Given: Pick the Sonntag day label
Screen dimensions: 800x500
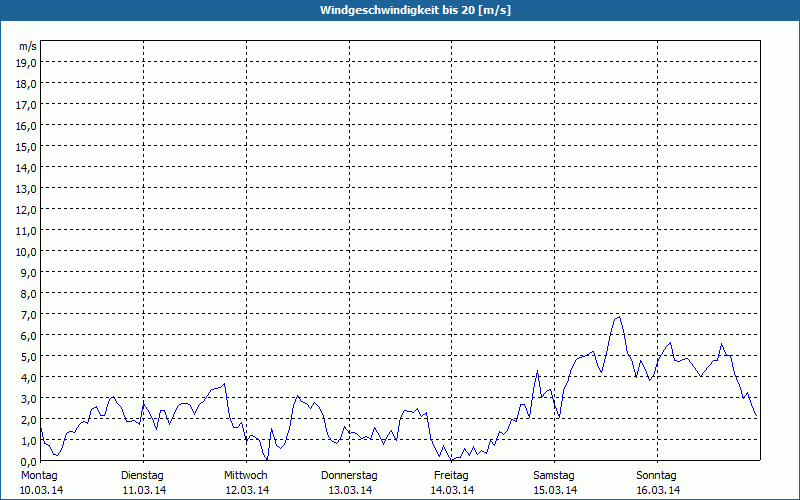Looking at the screenshot, I should (657, 475).
